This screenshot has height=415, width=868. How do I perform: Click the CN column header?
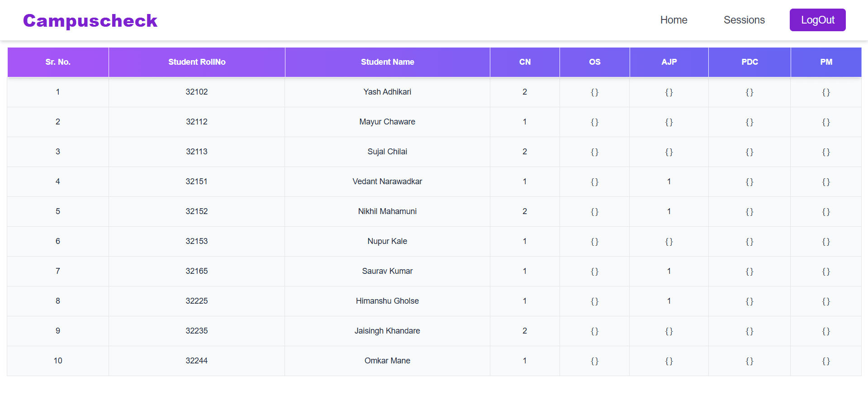point(525,62)
